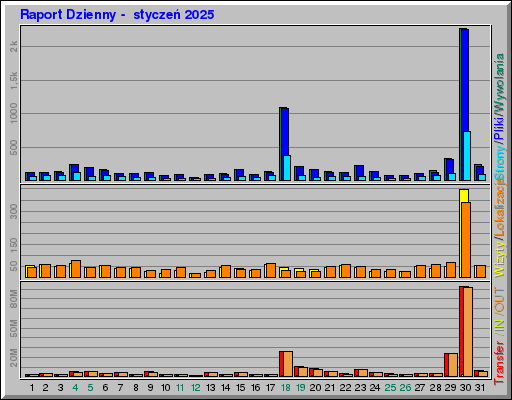Click the 'Wizyty' legend label
The height and width of the screenshot is (400, 512).
pyautogui.click(x=500, y=258)
